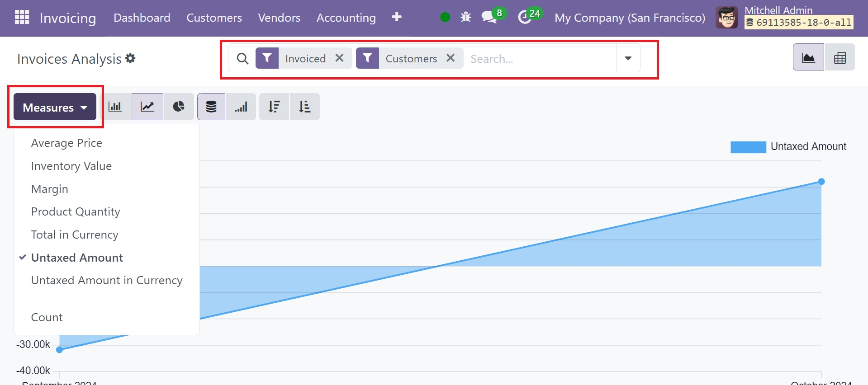Toggle cumulative chart option
The image size is (868, 385).
241,107
